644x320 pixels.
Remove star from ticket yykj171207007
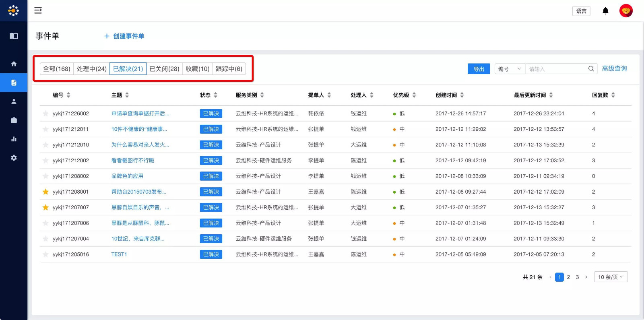click(x=45, y=207)
